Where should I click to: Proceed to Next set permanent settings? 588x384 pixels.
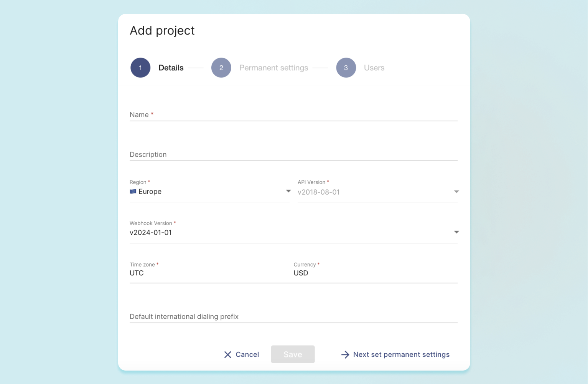401,355
